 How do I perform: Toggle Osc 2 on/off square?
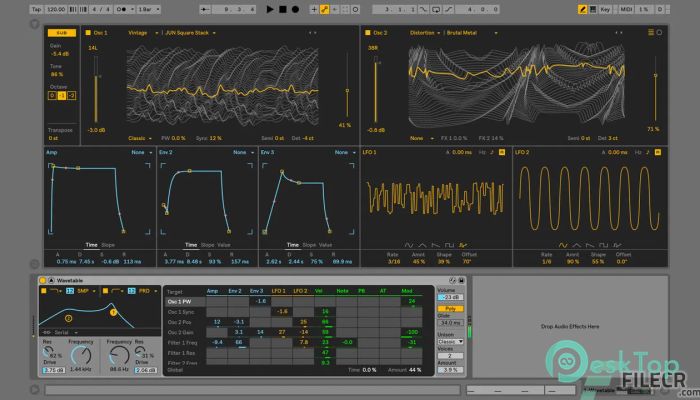click(368, 33)
